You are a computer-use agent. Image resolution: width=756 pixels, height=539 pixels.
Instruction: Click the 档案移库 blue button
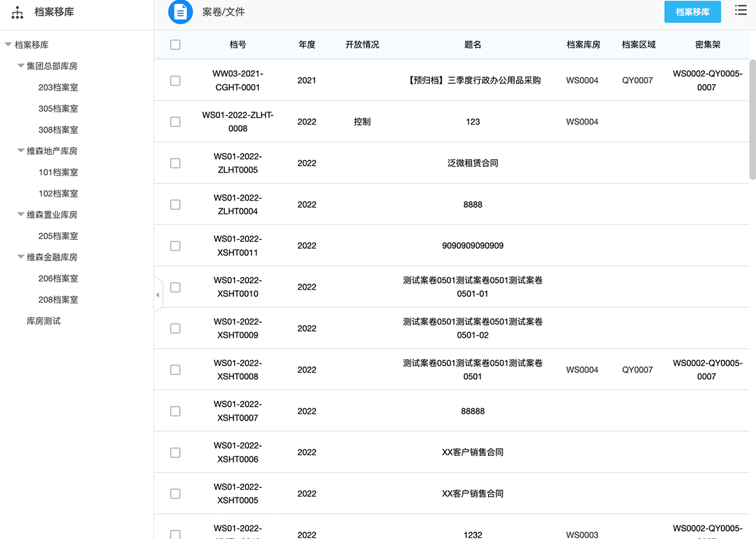coord(692,12)
